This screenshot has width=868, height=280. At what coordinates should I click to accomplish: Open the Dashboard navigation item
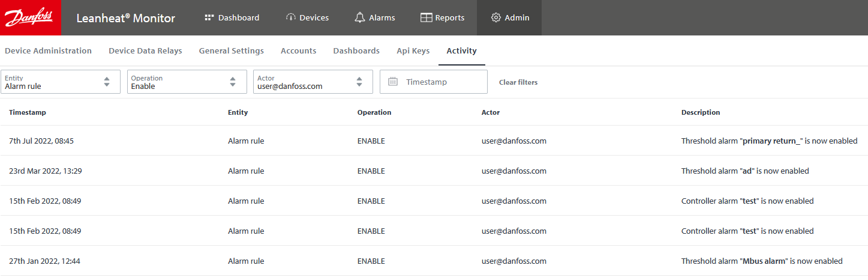tap(232, 17)
